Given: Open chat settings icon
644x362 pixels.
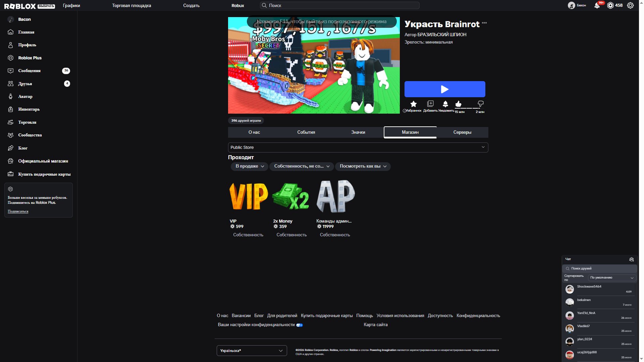Looking at the screenshot, I should (631, 259).
